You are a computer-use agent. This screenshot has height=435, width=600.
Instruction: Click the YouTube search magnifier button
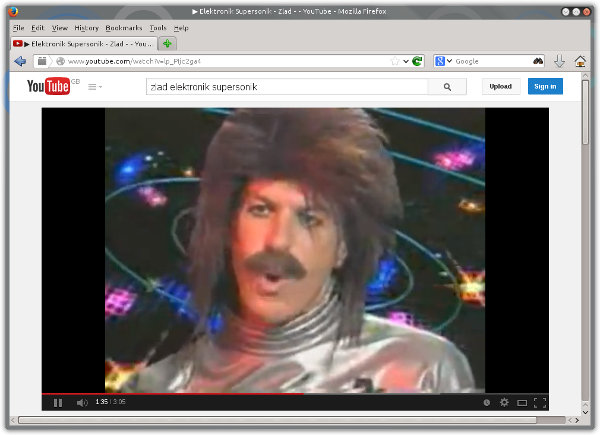[x=447, y=87]
